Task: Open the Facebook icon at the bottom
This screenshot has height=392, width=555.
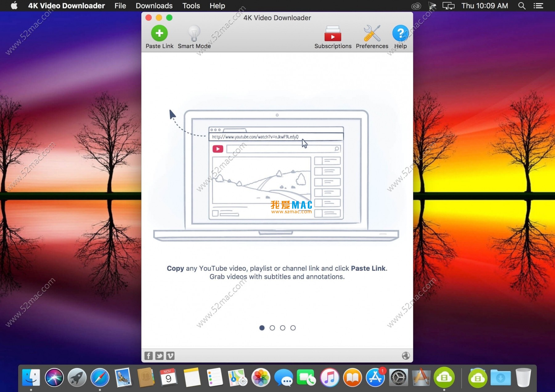Action: (x=148, y=355)
